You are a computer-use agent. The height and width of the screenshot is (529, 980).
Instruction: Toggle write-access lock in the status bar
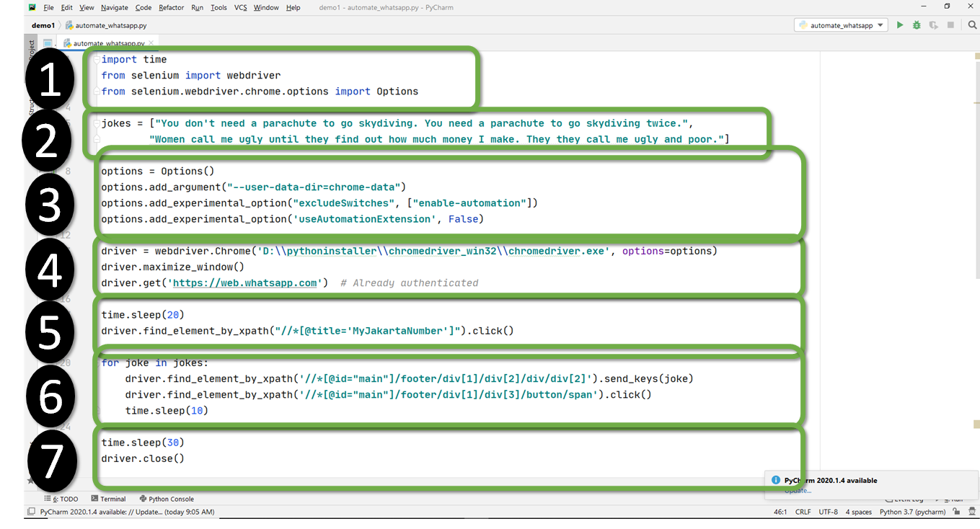(x=956, y=512)
